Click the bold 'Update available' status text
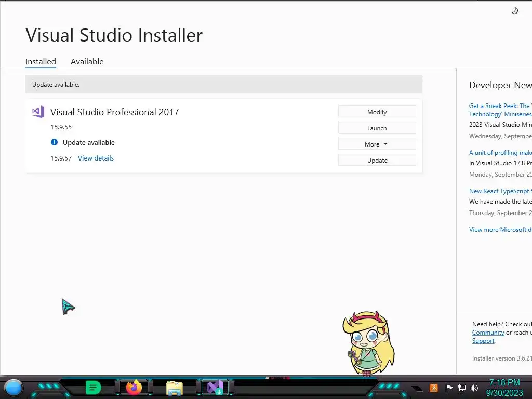This screenshot has width=532, height=399. (x=88, y=142)
